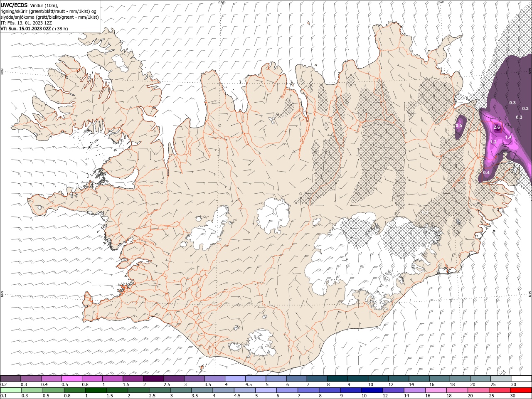Pick the bright magenta swatch in the upper legend
Image resolution: width=532 pixels, height=399 pixels.
coord(71,379)
